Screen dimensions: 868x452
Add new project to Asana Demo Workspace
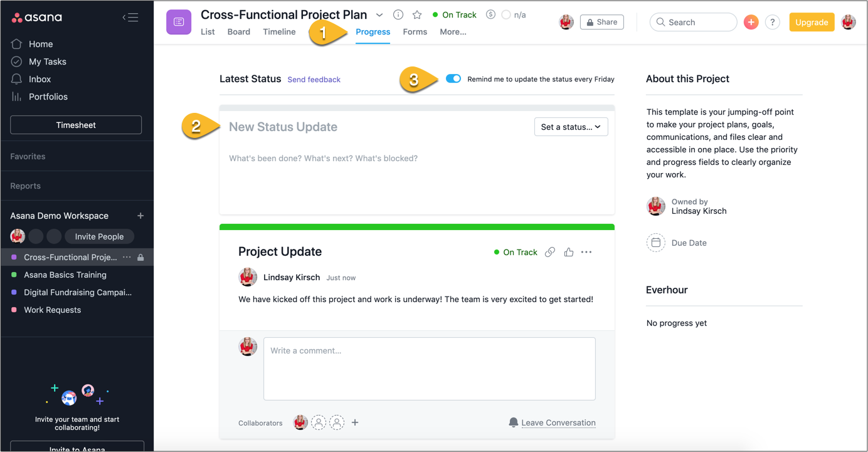[x=140, y=216]
